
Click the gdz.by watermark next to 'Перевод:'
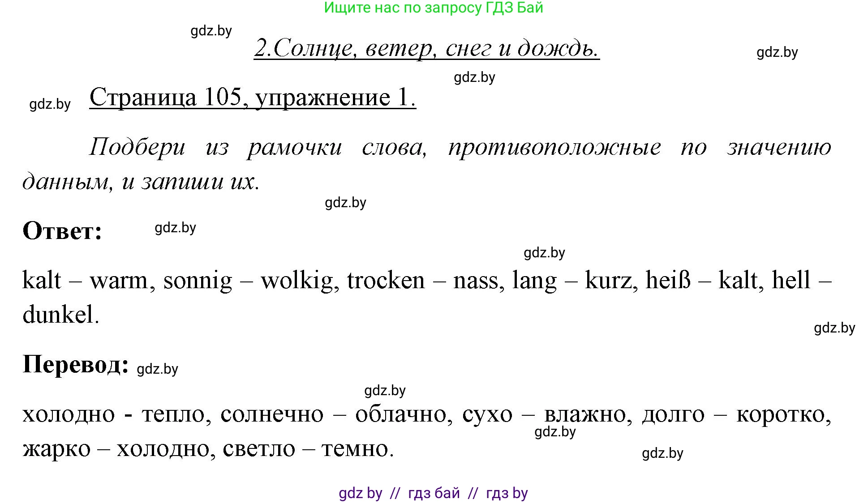(157, 369)
